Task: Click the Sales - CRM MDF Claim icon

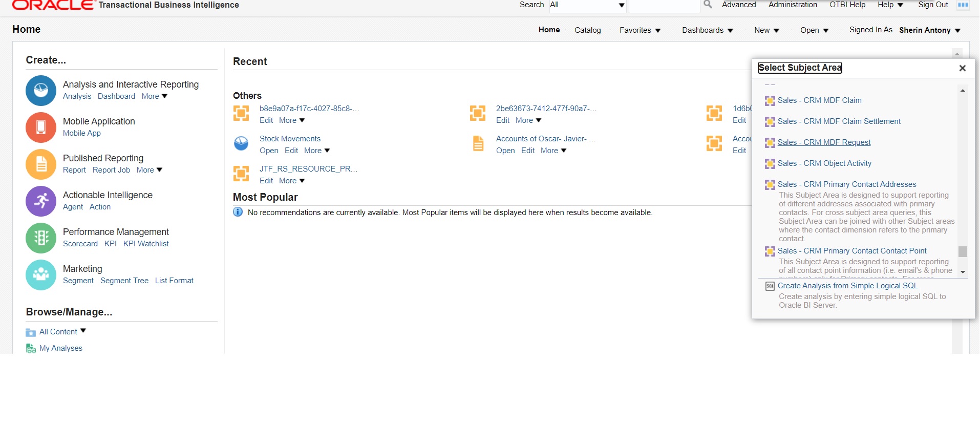Action: click(x=770, y=101)
